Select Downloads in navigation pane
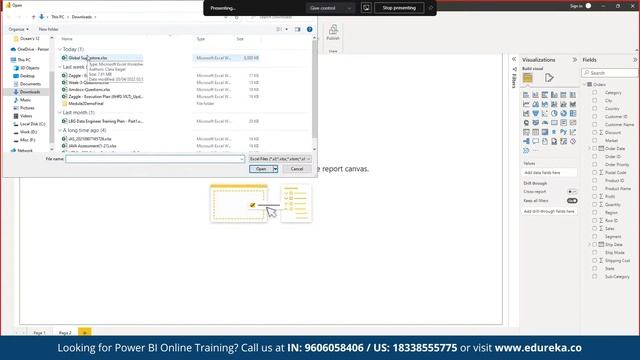This screenshot has width=640, height=360. click(30, 92)
